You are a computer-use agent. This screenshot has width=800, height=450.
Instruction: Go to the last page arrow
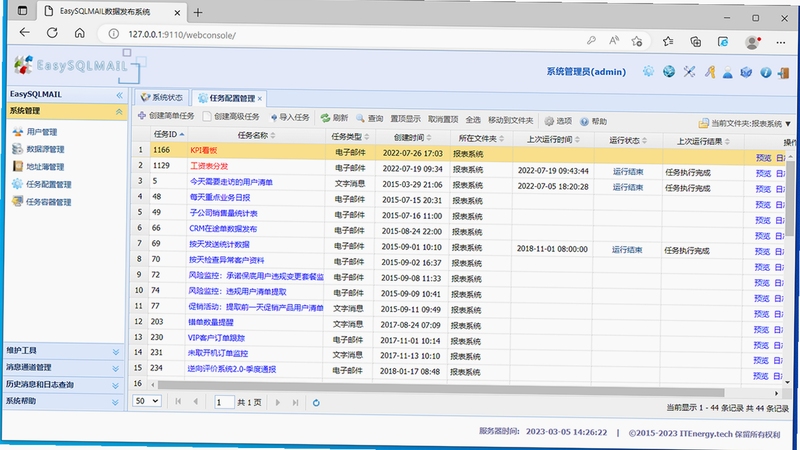pyautogui.click(x=295, y=403)
